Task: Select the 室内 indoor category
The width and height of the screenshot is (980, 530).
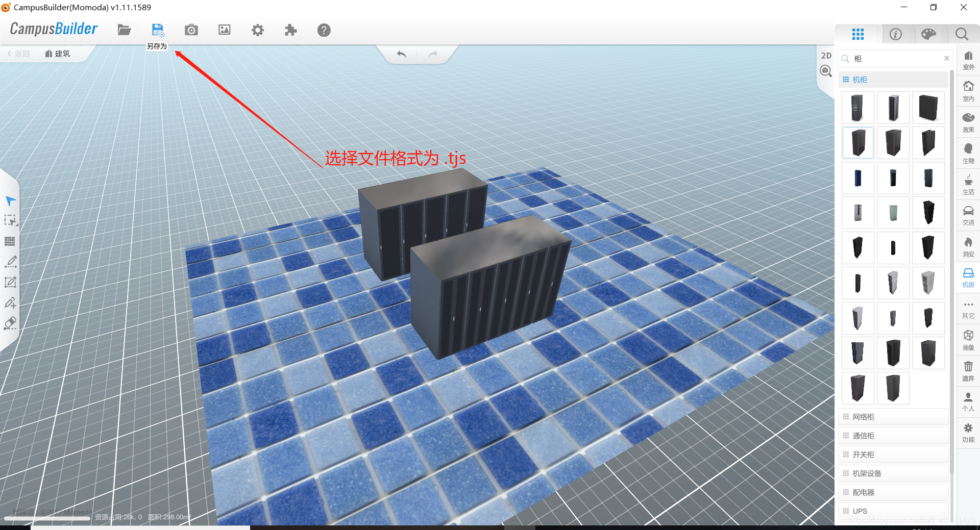Action: [x=968, y=91]
